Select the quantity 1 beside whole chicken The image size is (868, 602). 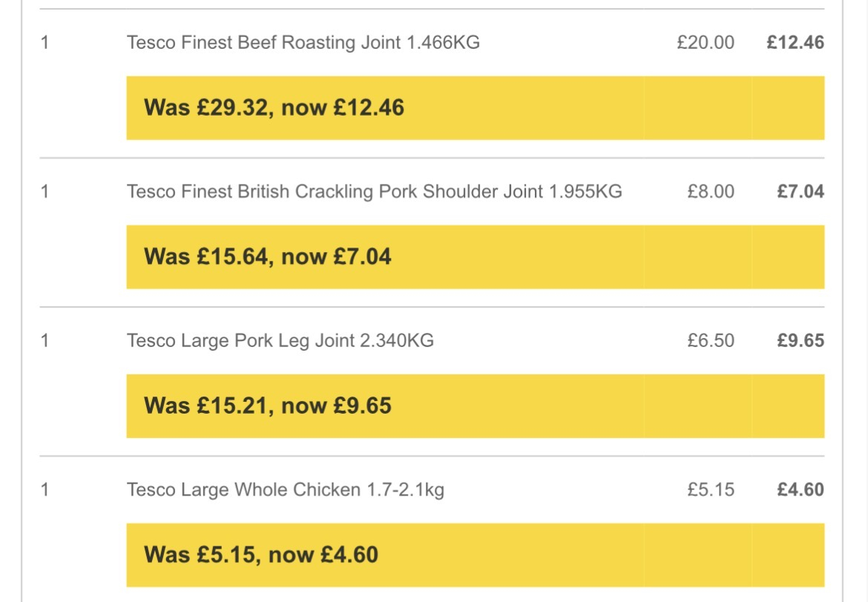pyautogui.click(x=45, y=489)
